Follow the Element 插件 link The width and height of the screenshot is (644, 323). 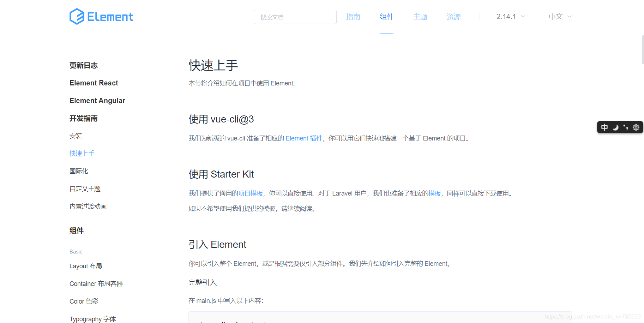click(x=304, y=138)
